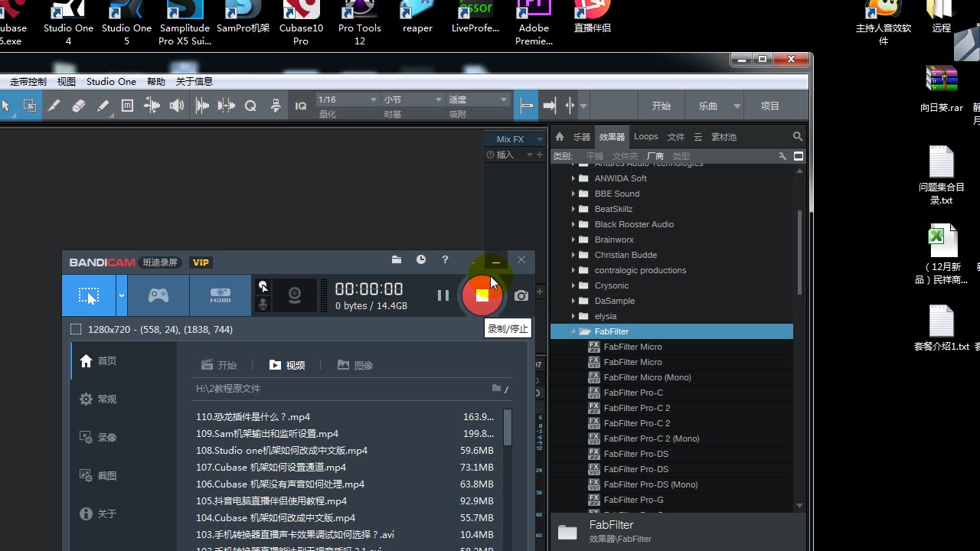980x551 pixels.
Task: Open the Bandicam scheduled recording clock icon
Action: [421, 260]
